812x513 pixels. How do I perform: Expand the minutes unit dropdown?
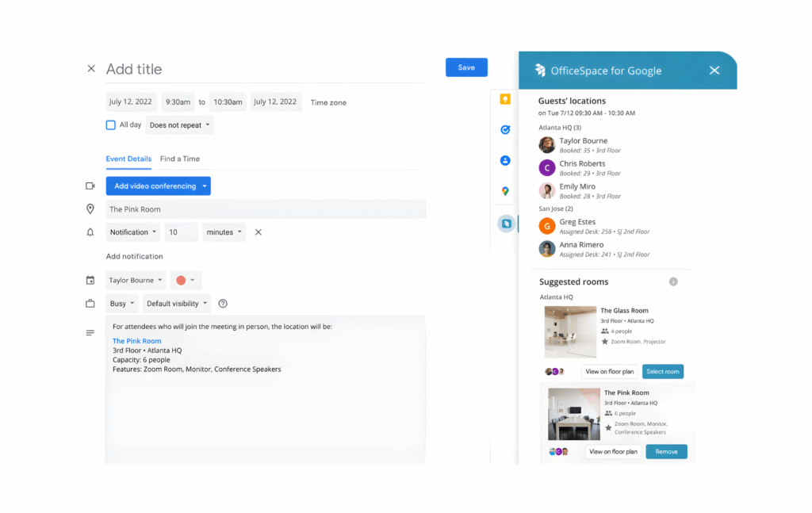pos(224,232)
